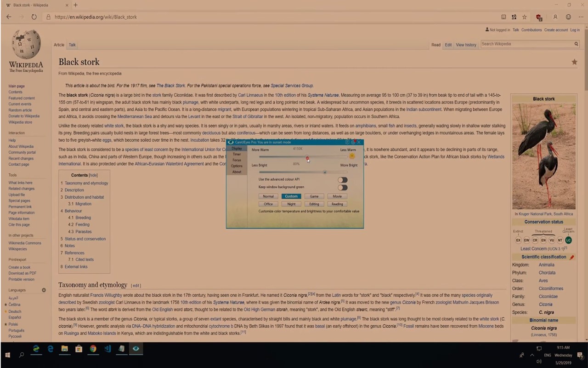Open View history tab
The width and height of the screenshot is (588, 368).
(x=466, y=45)
